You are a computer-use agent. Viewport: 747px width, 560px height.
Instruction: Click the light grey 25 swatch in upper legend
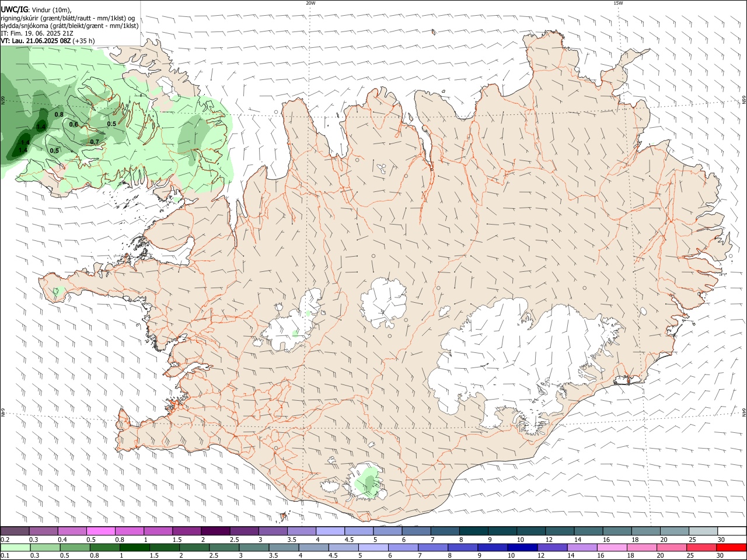pyautogui.click(x=703, y=531)
